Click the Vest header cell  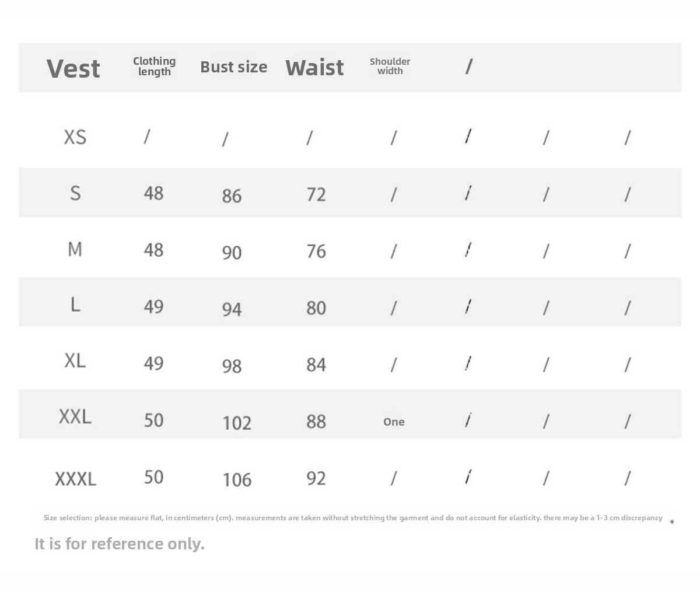pyautogui.click(x=73, y=68)
